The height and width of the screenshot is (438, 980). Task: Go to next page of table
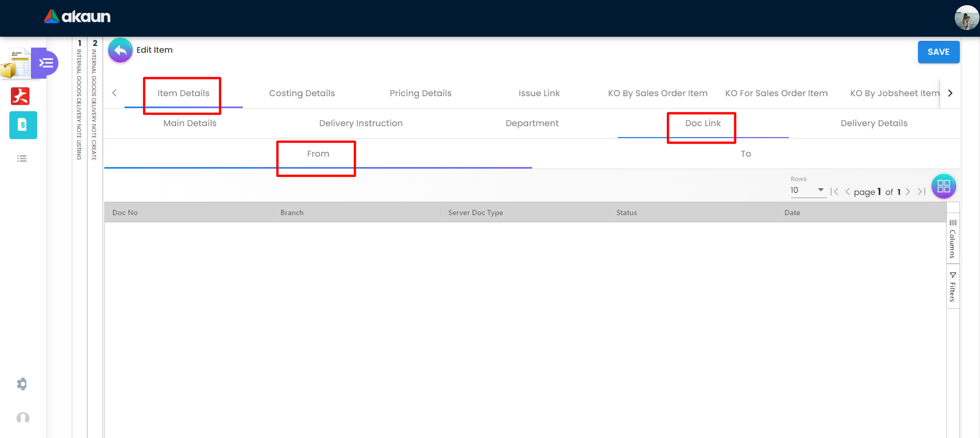coord(908,192)
